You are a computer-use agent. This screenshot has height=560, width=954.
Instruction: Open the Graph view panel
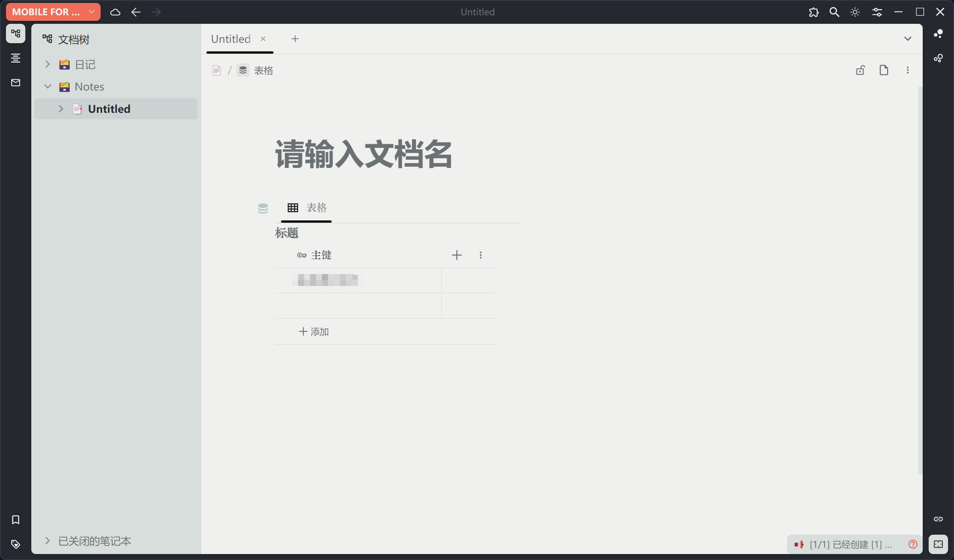938,34
